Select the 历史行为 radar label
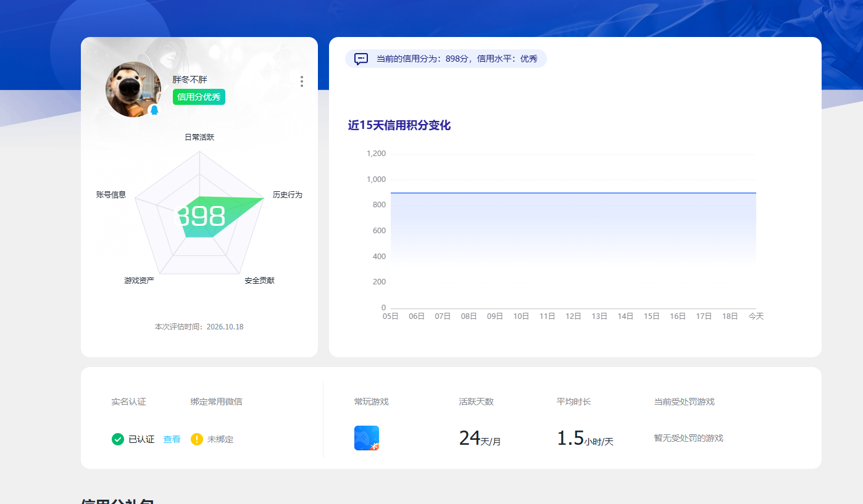863x504 pixels. pos(288,195)
